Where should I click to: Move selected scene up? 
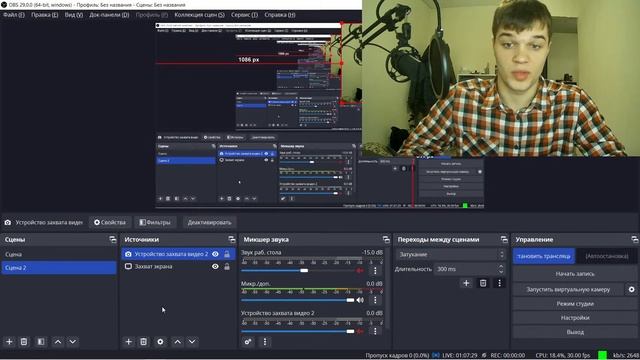point(58,342)
